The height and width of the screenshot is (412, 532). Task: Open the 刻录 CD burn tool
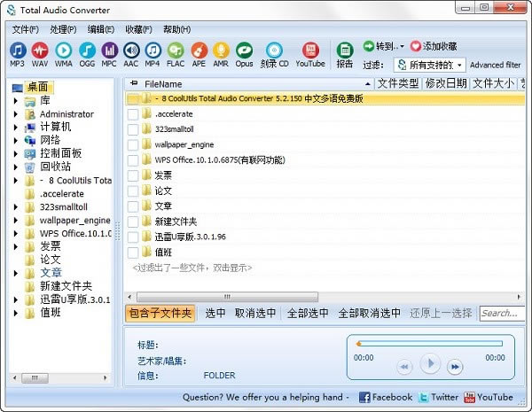[x=276, y=53]
